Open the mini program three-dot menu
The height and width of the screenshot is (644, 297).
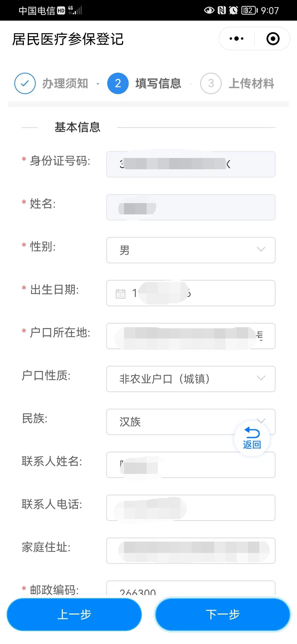[x=237, y=39]
